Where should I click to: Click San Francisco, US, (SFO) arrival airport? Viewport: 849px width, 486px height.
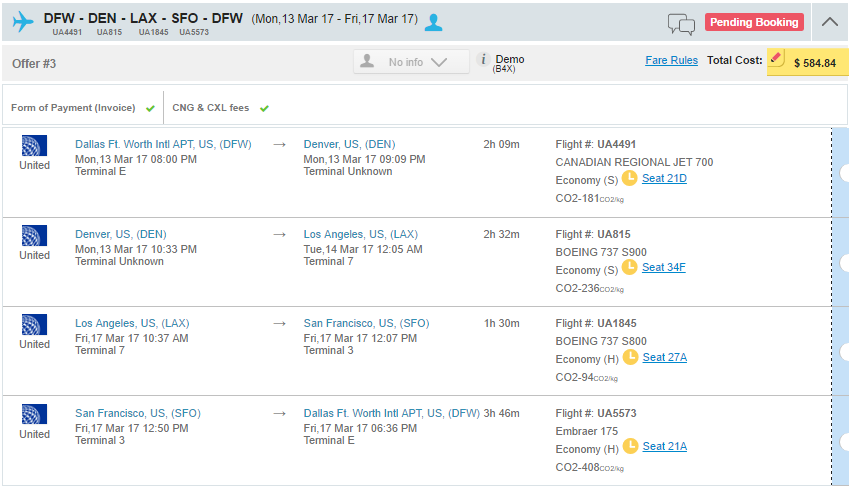(x=367, y=324)
